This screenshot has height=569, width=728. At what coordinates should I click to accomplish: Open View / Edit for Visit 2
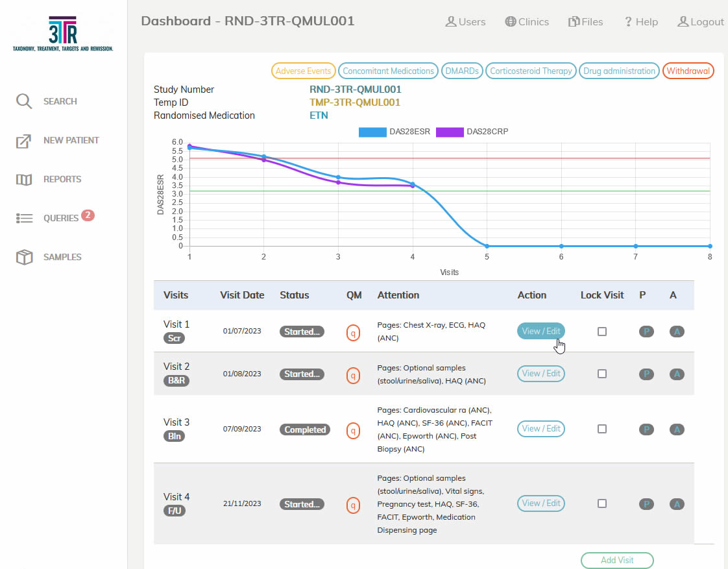coord(541,374)
